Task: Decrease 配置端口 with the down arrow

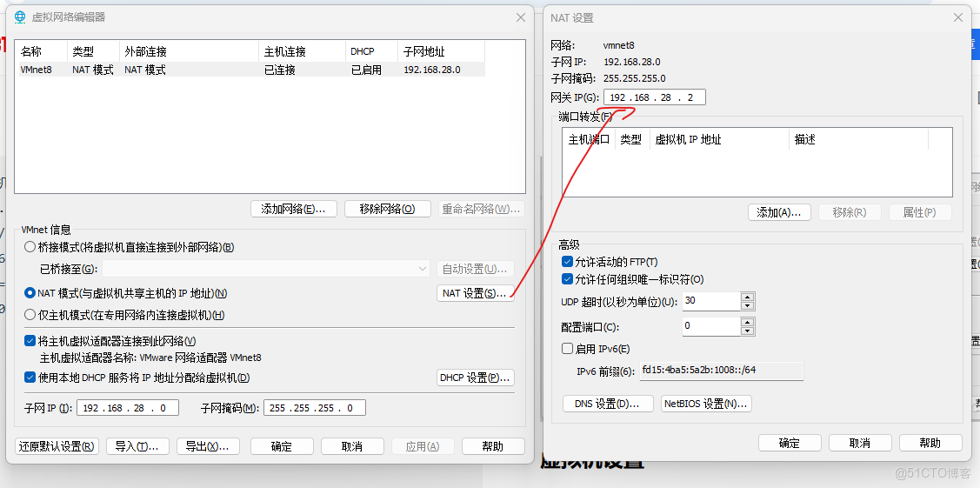Action: 748,331
